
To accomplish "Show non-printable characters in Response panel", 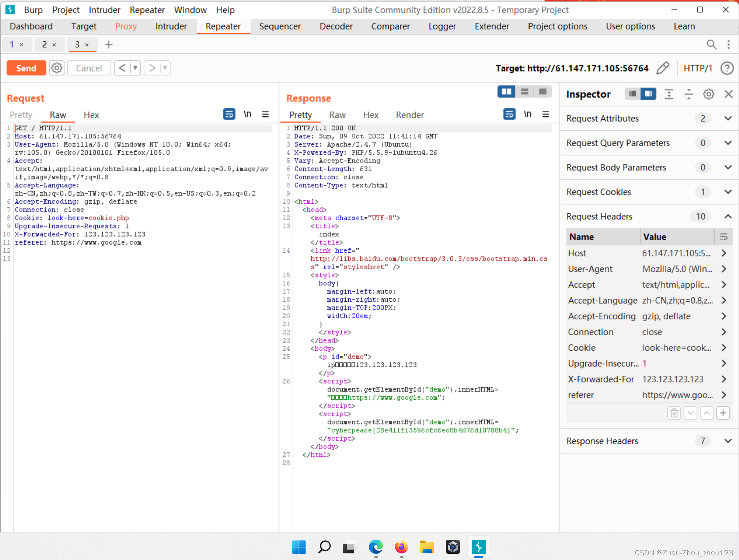I will (x=528, y=114).
